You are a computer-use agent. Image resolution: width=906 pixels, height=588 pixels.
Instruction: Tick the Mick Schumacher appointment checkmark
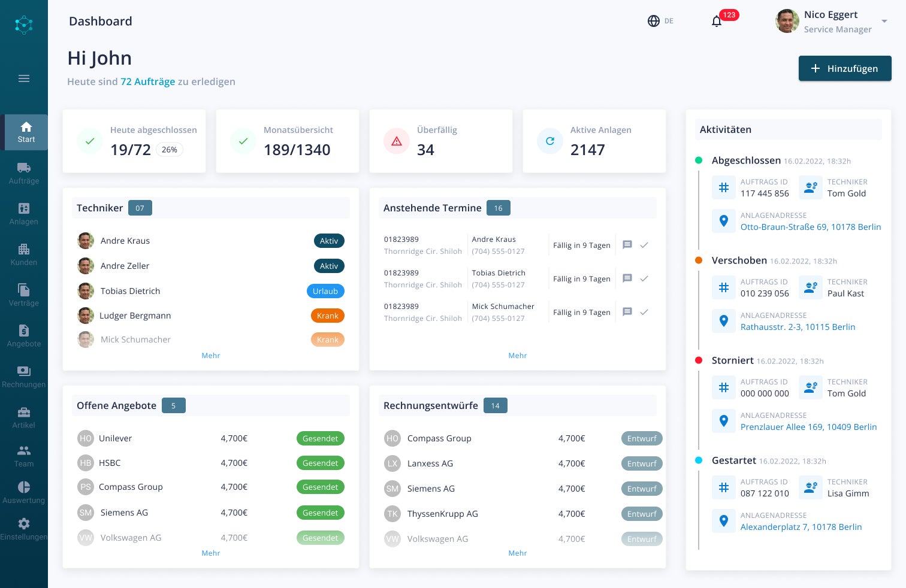coord(644,312)
